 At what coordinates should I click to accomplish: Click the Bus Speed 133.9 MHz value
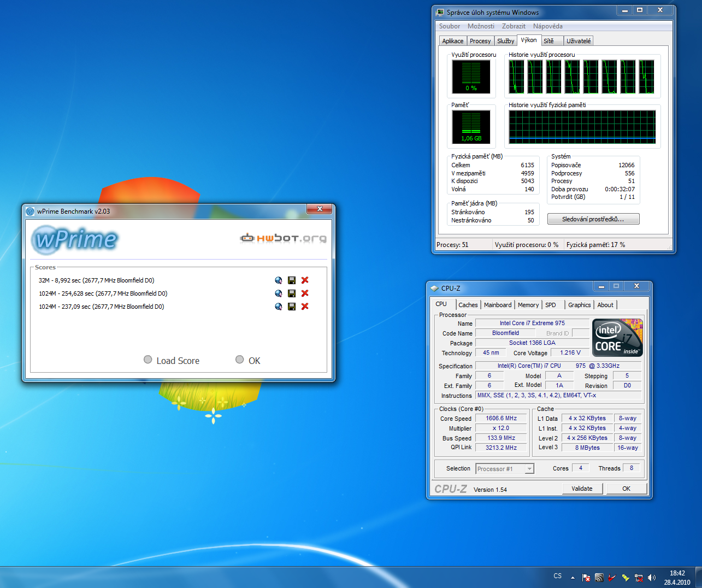click(502, 438)
